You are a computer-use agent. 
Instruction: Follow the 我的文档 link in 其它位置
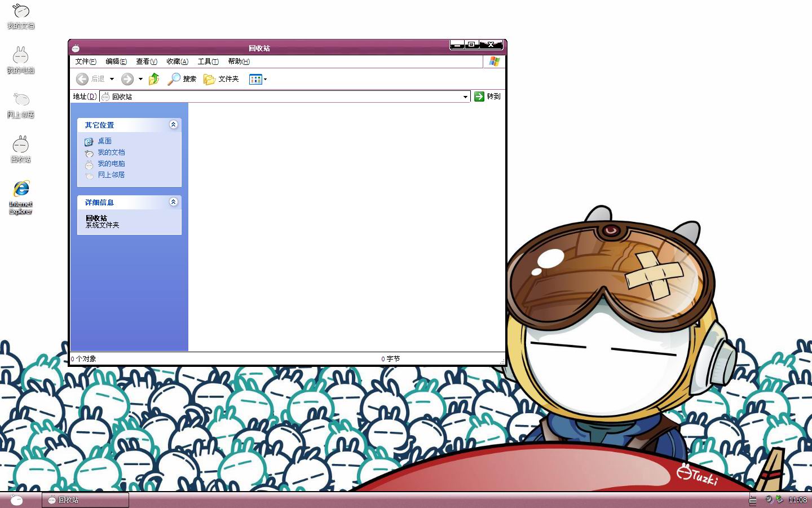click(111, 152)
